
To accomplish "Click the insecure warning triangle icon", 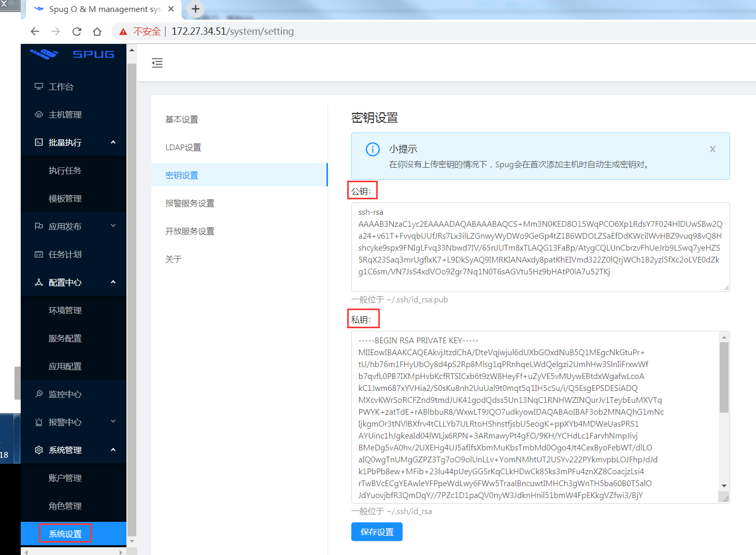I will (x=123, y=32).
